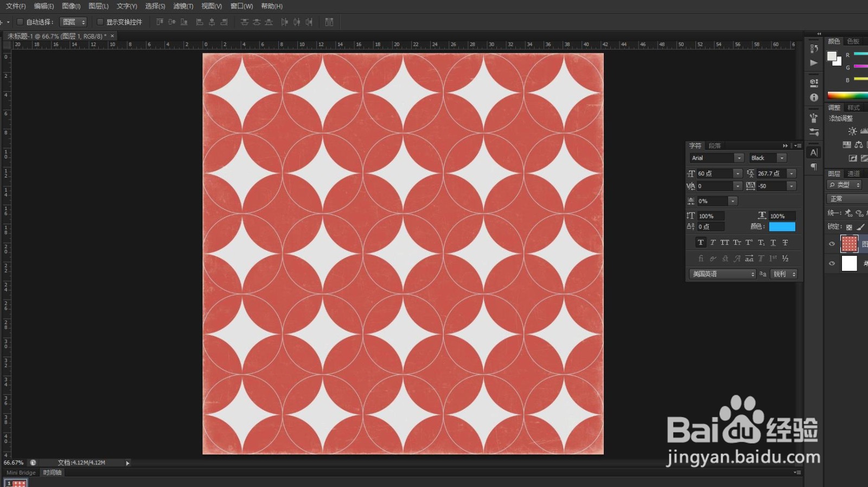
Task: Open the Black font style dropdown
Action: pos(782,158)
